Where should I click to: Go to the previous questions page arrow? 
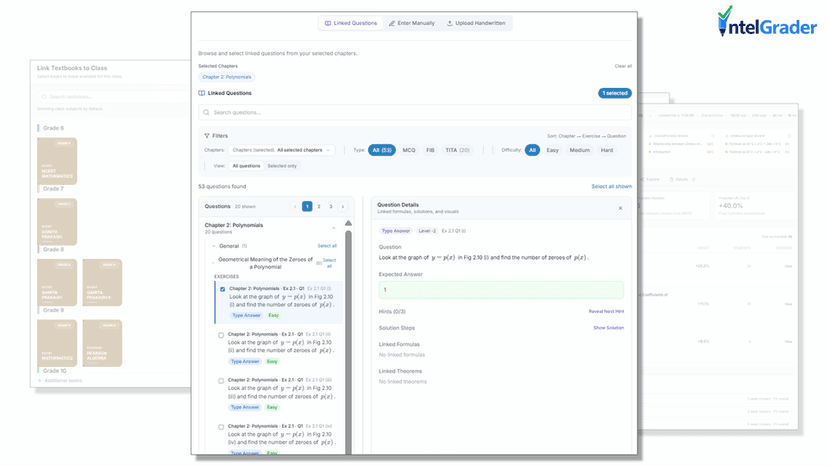click(x=295, y=207)
